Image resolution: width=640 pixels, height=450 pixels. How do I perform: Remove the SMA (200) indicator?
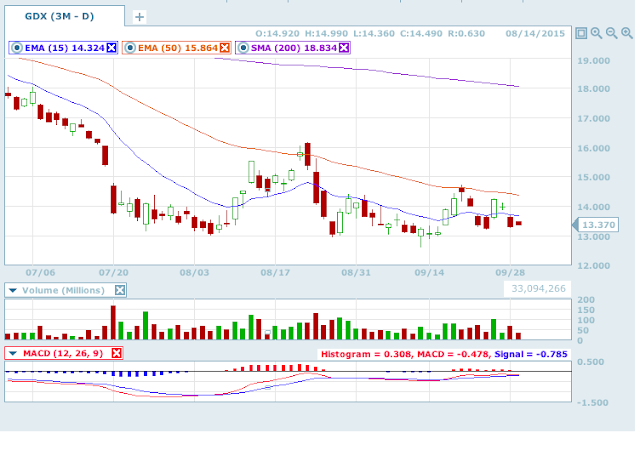click(x=344, y=48)
